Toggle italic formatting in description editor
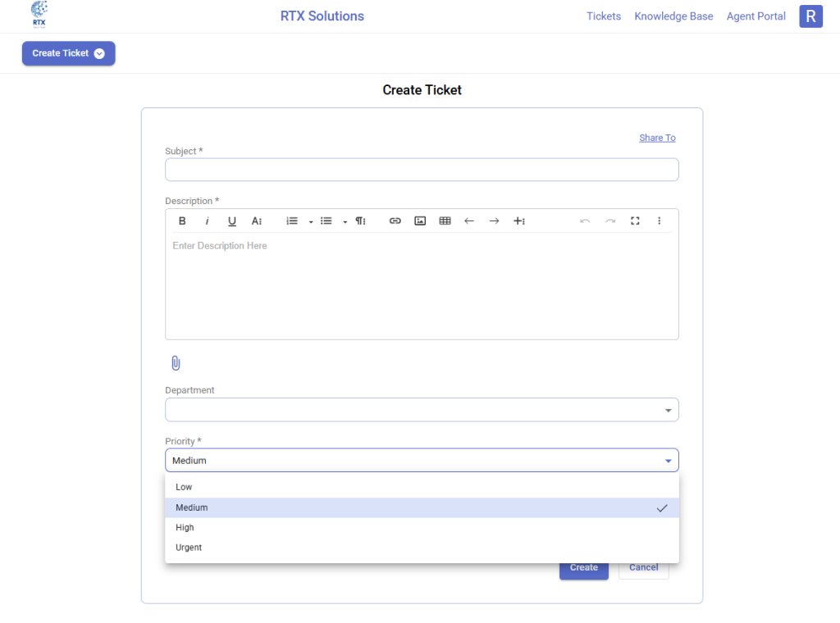 click(x=207, y=221)
